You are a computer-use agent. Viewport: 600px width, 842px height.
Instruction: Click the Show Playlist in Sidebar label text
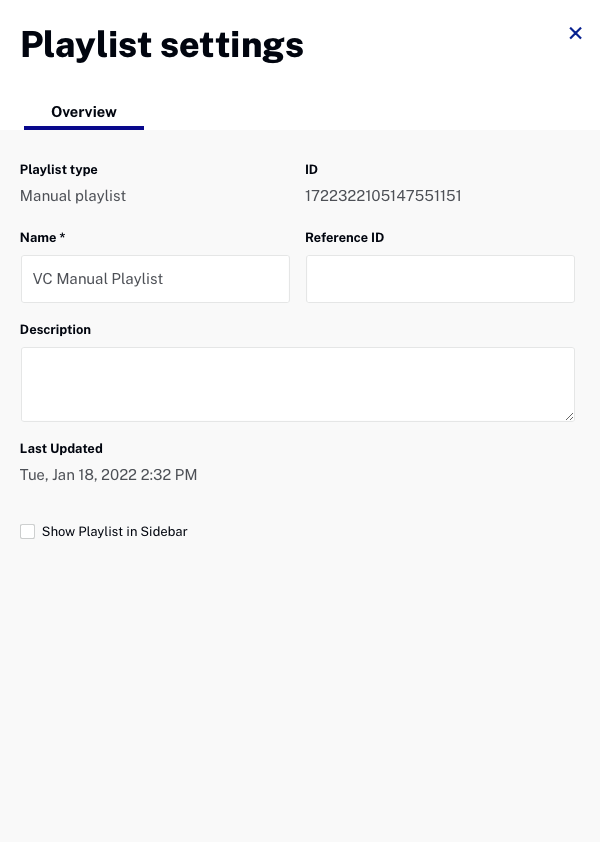coord(114,532)
